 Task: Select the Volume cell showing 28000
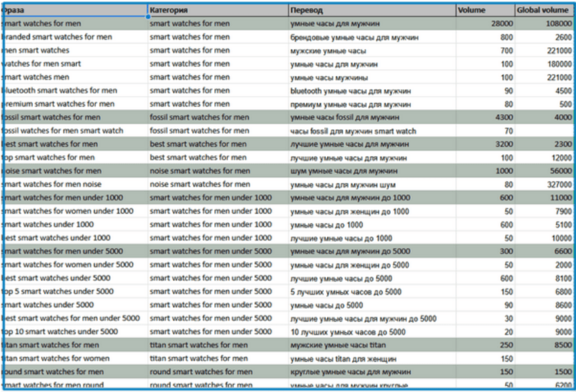point(485,23)
